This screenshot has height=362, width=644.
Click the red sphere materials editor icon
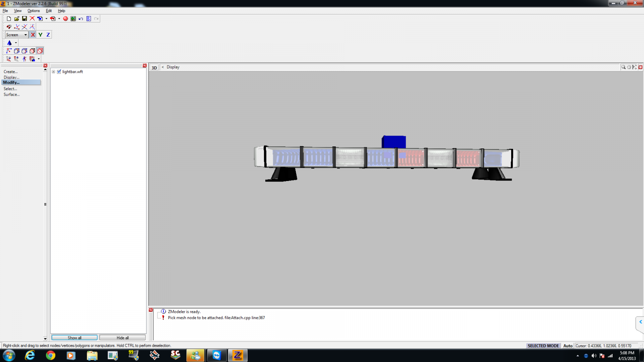[65, 19]
